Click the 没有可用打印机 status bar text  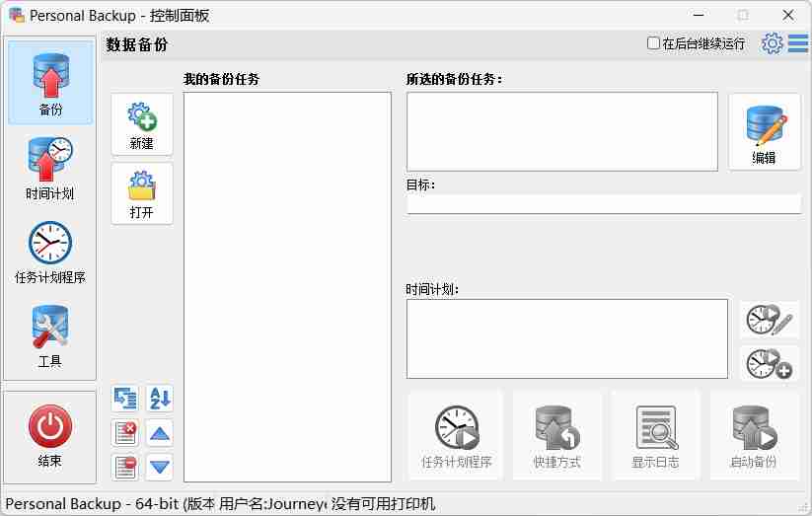pyautogui.click(x=383, y=503)
